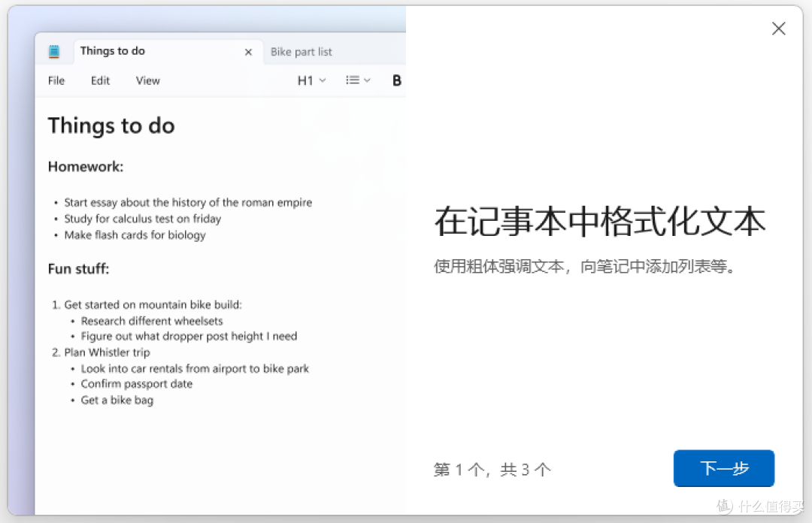Close the Things to do tab
Image resolution: width=812 pixels, height=523 pixels.
248,52
